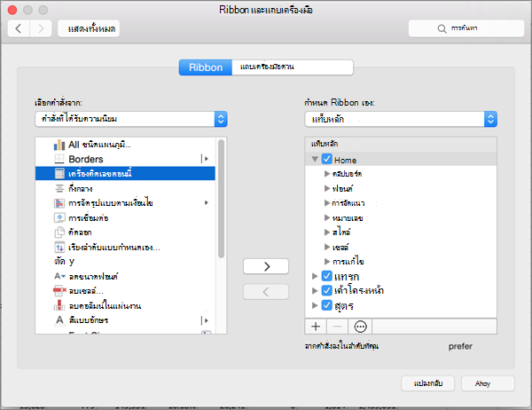
Task: Toggle the สูตร tab checkbox
Action: point(327,305)
